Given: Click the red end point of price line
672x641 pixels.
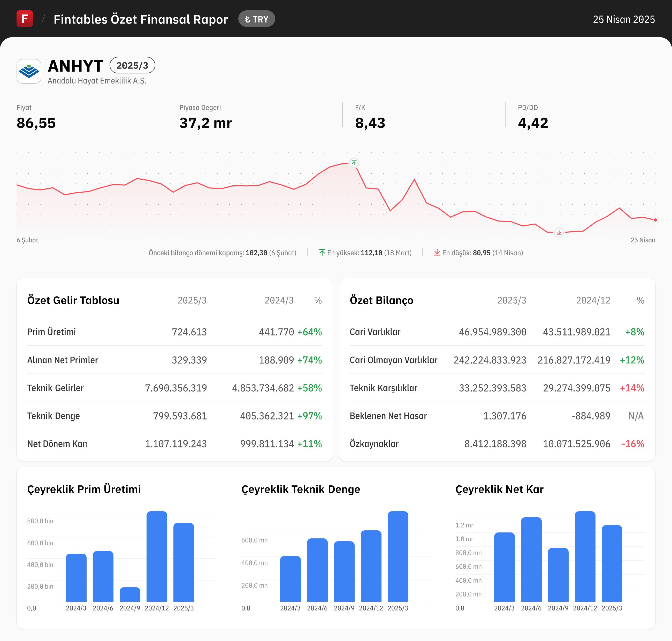Looking at the screenshot, I should point(655,220).
